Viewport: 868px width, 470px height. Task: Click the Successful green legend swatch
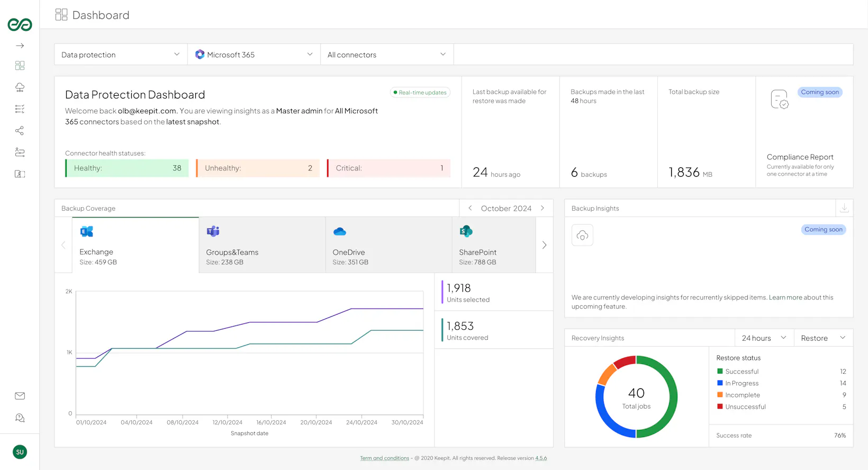(720, 372)
